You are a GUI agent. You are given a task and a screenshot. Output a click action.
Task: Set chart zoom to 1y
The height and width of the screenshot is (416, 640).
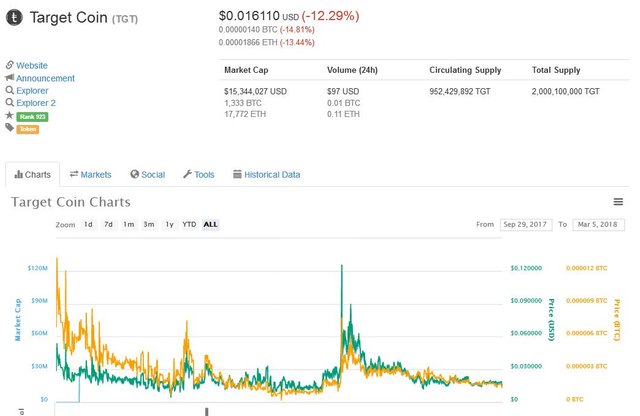[169, 224]
